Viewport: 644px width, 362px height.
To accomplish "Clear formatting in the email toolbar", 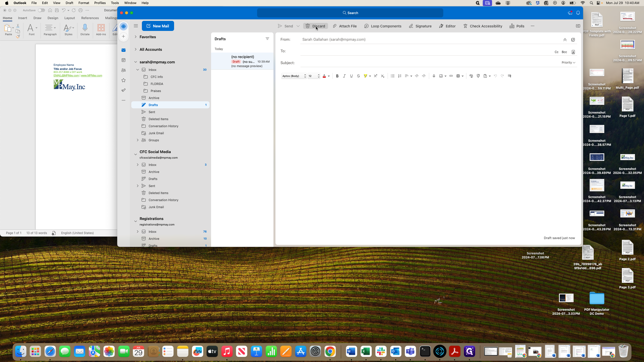I will (x=471, y=76).
